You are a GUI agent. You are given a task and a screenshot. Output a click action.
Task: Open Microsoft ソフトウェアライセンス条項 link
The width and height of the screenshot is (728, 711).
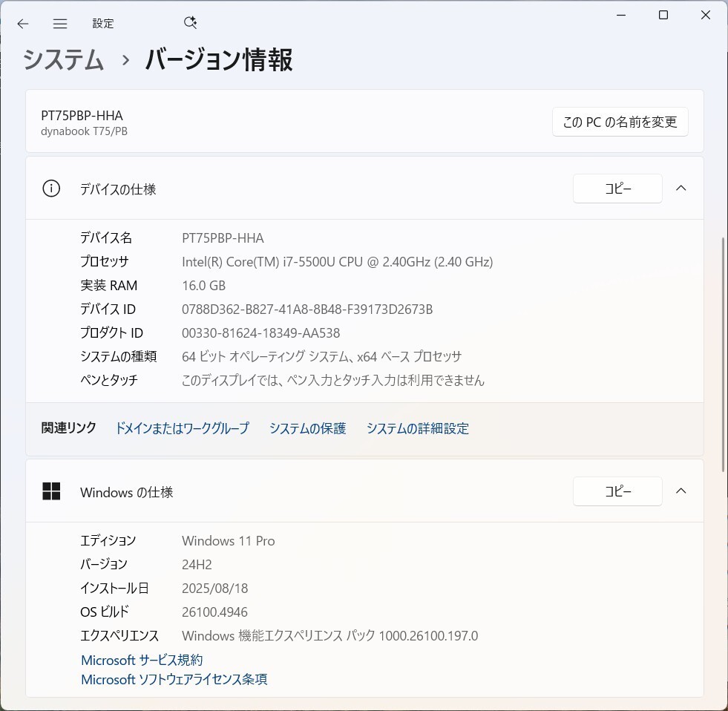[174, 679]
